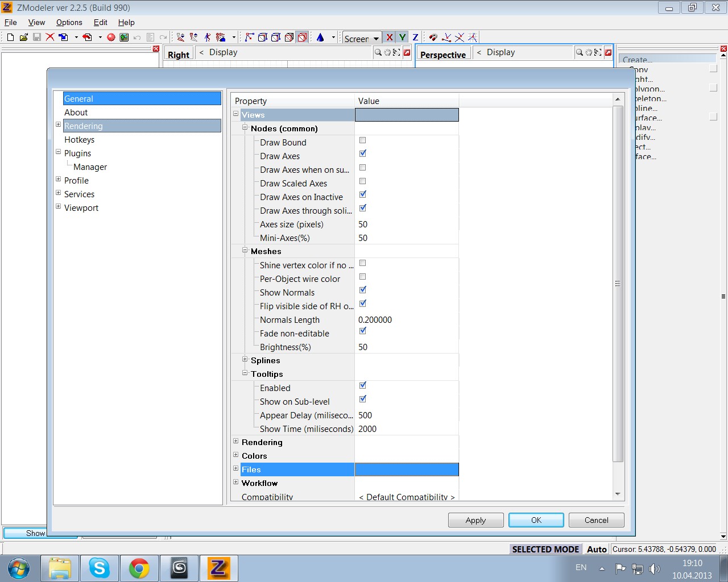The height and width of the screenshot is (582, 728).
Task: Click the zoom magnifier in Perspective viewport
Action: pyautogui.click(x=580, y=52)
